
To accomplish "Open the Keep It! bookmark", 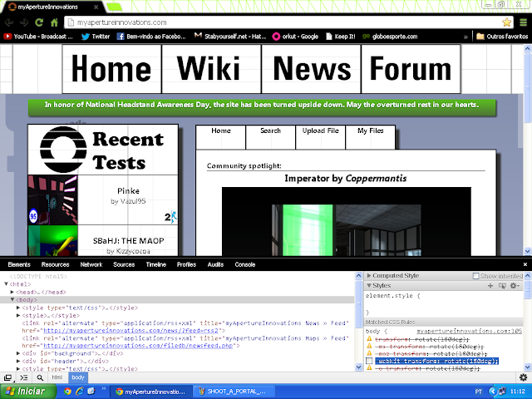I will pos(340,37).
